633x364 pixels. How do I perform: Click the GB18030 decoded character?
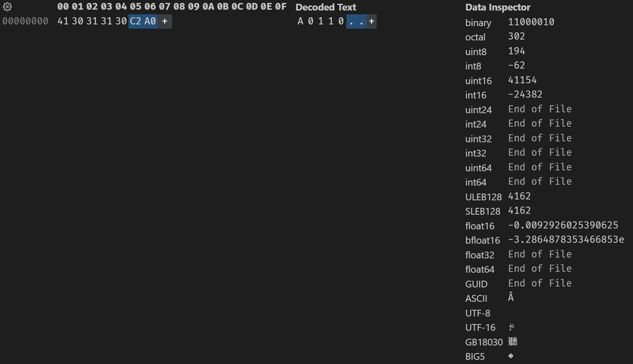[513, 341]
